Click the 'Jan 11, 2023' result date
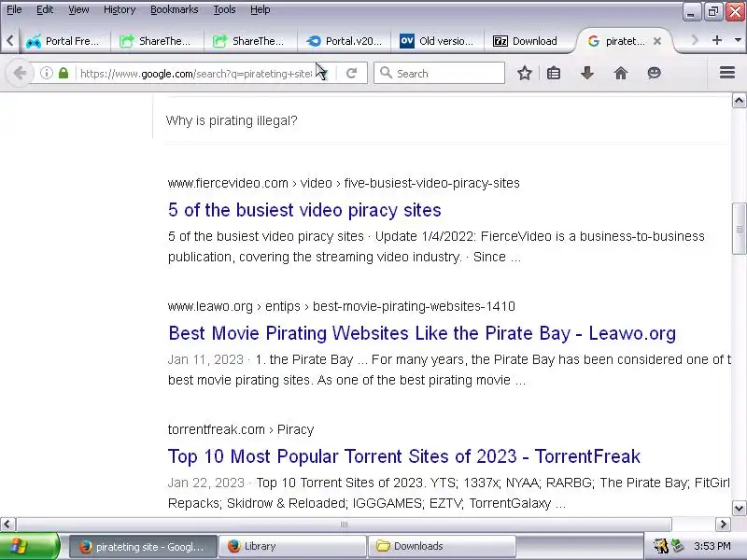 point(205,359)
